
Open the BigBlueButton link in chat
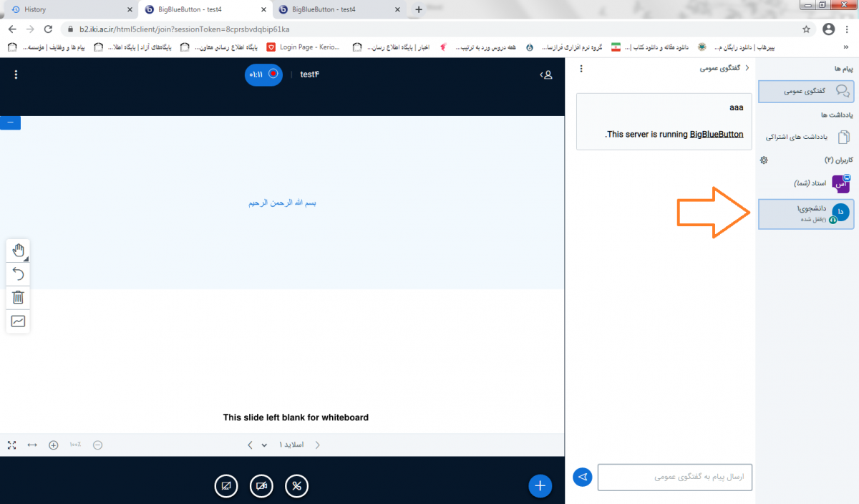click(716, 134)
